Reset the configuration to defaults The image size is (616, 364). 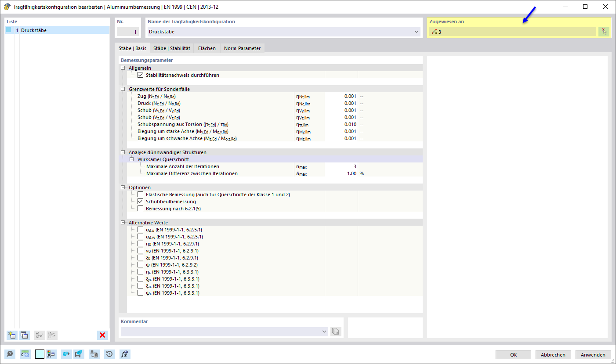tap(109, 354)
